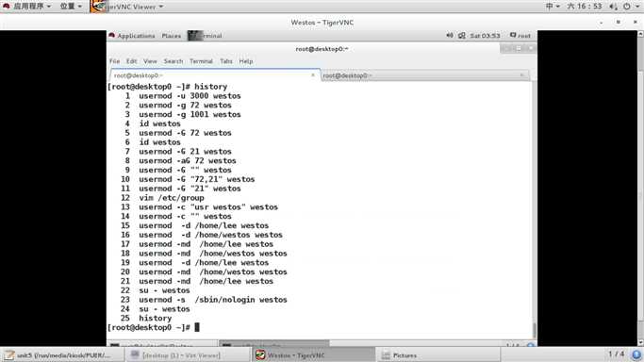Click the unit5 editor taskbar item
644x362 pixels.
coord(62,355)
